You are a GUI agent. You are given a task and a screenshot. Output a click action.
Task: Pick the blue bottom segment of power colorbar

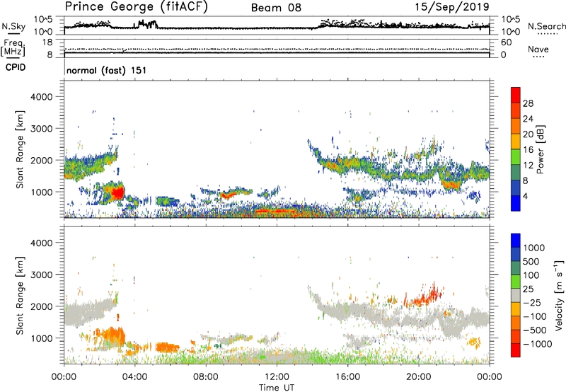click(516, 203)
